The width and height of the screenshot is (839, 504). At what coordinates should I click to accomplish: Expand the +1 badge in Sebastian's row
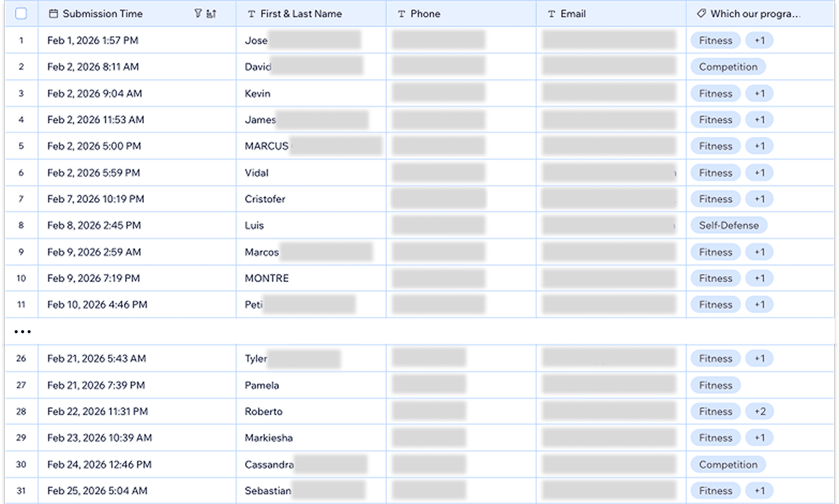coord(760,491)
